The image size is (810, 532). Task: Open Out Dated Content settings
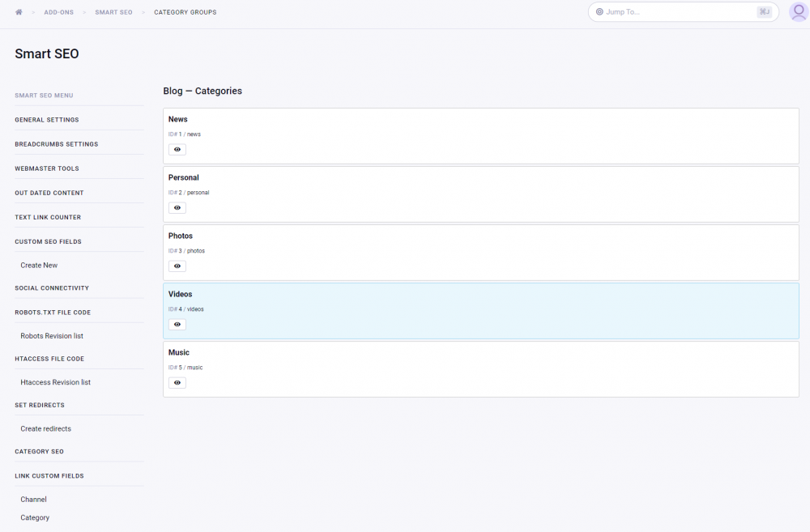pyautogui.click(x=47, y=193)
